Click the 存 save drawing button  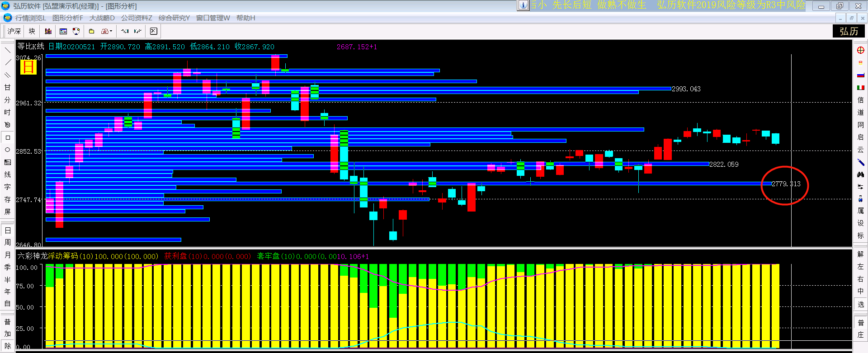pyautogui.click(x=8, y=199)
